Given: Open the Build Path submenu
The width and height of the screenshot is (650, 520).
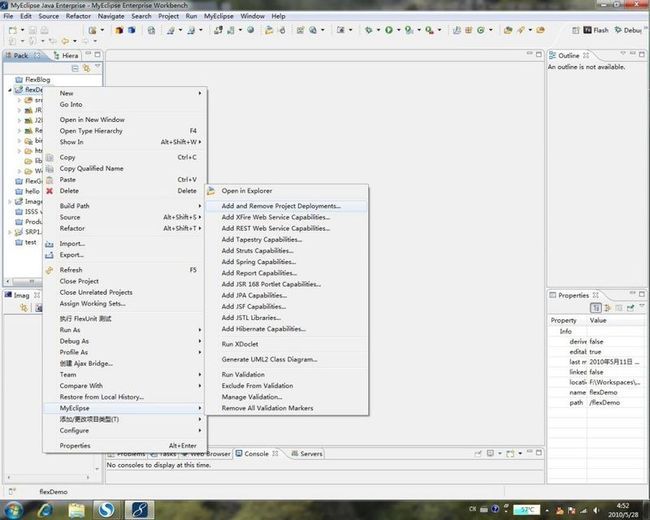Looking at the screenshot, I should click(124, 206).
